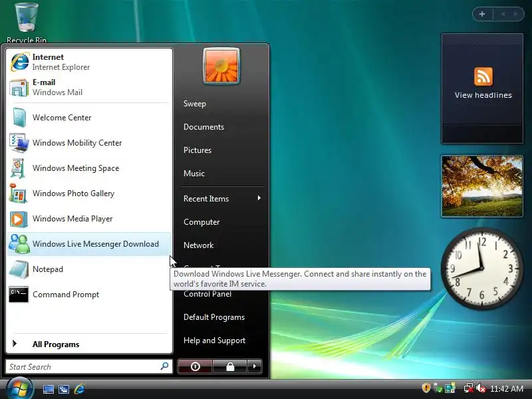Click the analog clock gadget

pyautogui.click(x=481, y=269)
